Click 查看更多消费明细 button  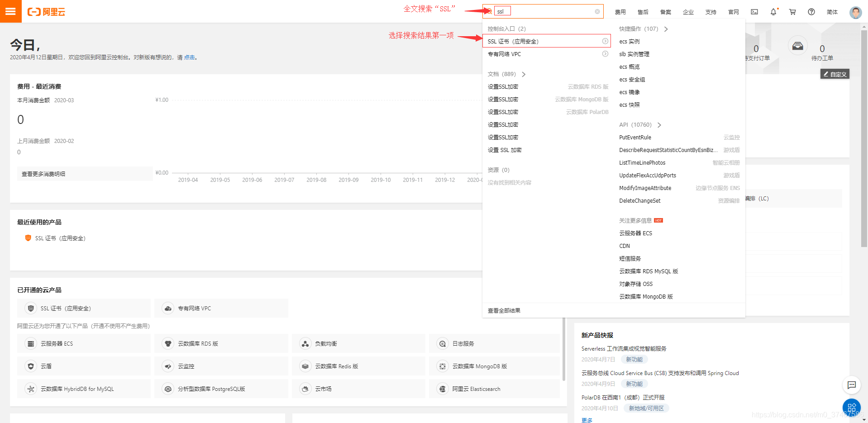85,174
